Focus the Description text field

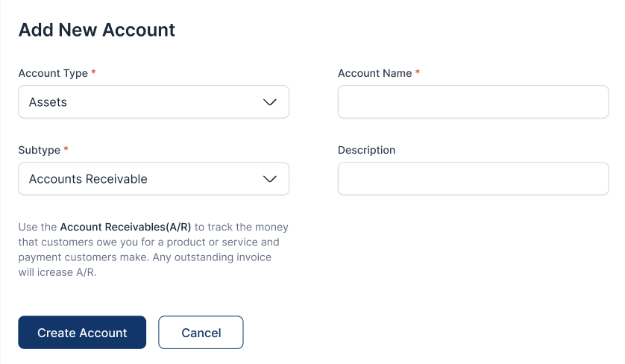coord(473,179)
